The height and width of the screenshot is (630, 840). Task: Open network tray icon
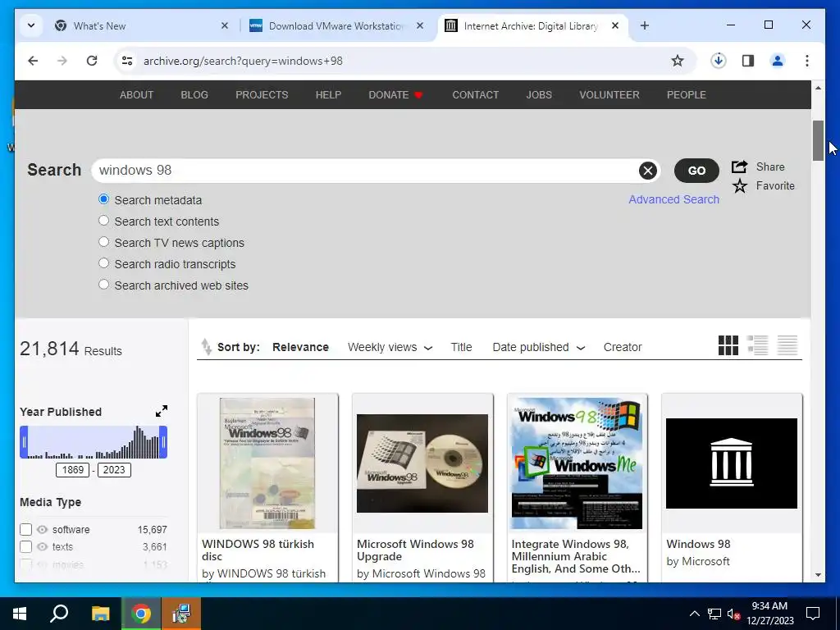(714, 614)
